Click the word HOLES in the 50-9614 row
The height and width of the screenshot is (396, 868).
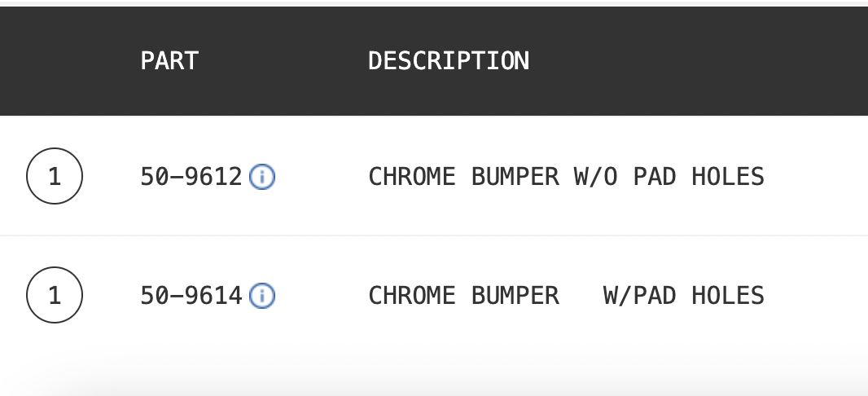[728, 296]
